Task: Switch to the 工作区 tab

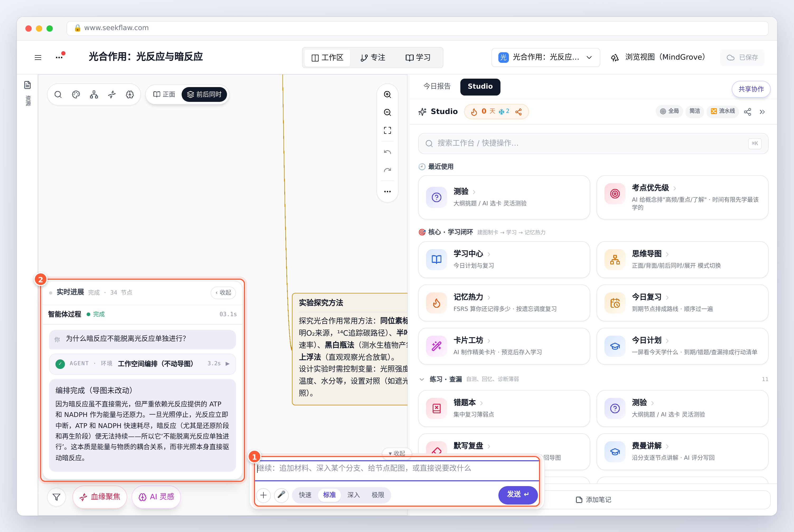Action: (x=327, y=58)
